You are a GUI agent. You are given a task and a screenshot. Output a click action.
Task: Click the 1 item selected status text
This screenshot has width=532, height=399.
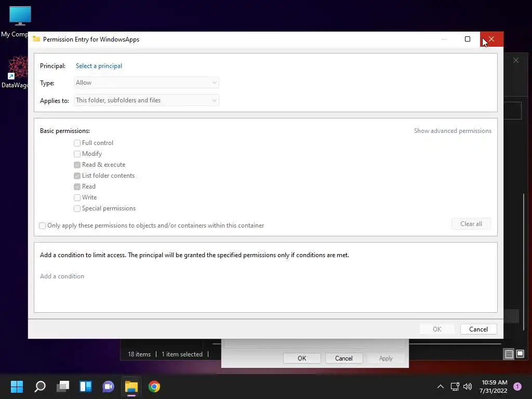[x=182, y=354]
